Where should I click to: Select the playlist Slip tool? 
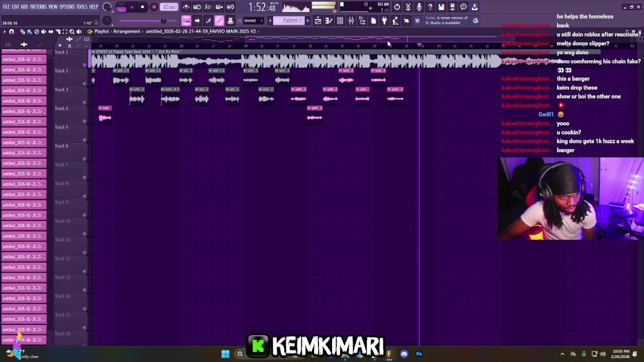coord(51,32)
